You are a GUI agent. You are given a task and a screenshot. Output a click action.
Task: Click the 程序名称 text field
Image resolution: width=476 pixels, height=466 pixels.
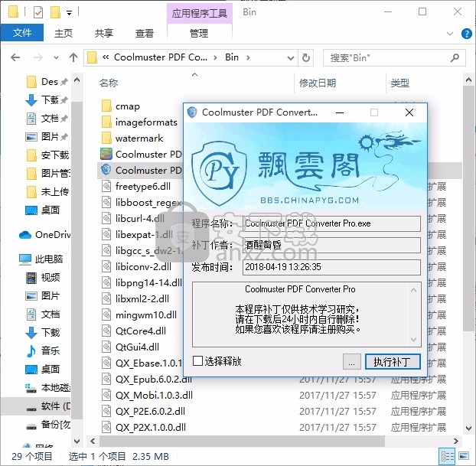(331, 223)
